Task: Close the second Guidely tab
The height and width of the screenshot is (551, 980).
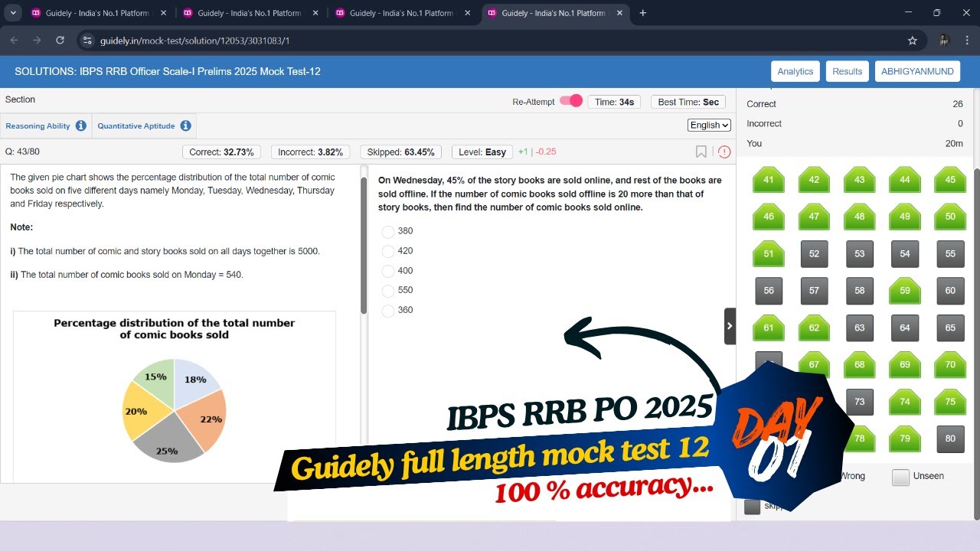Action: [x=315, y=13]
